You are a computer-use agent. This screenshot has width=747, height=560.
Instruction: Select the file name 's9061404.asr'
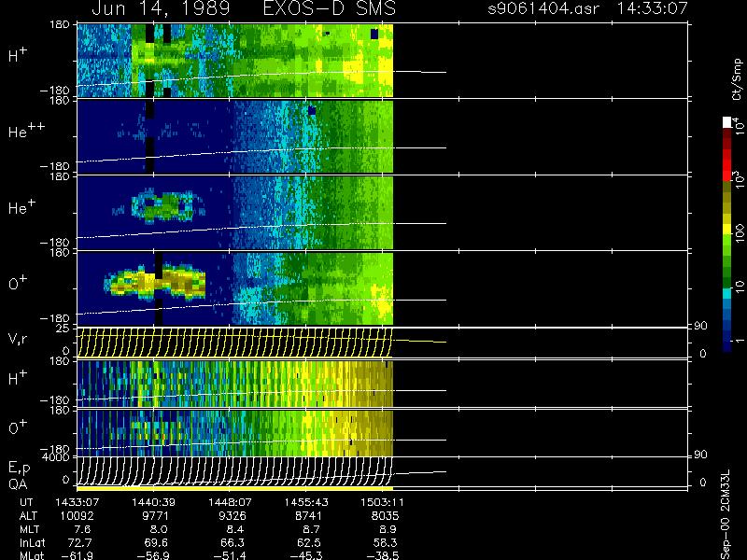click(543, 8)
